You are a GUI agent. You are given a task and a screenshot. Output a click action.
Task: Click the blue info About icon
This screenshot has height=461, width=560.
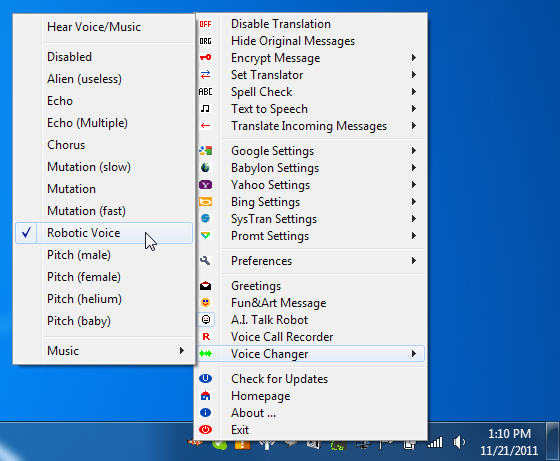205,412
